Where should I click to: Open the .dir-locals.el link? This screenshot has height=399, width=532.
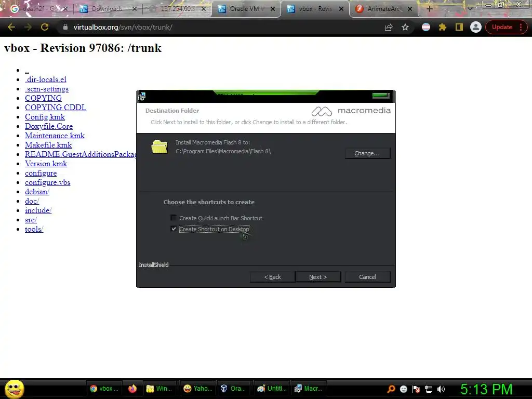coord(46,79)
